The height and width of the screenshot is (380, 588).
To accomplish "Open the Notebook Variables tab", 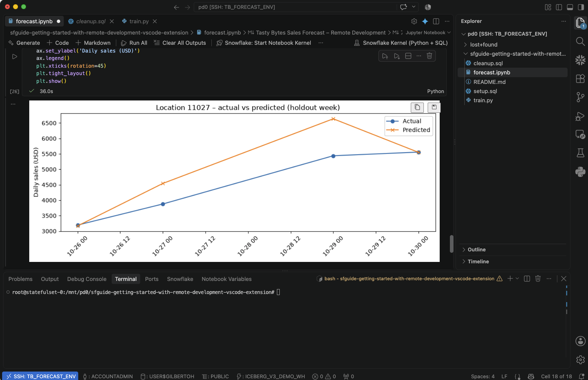I will click(x=227, y=279).
